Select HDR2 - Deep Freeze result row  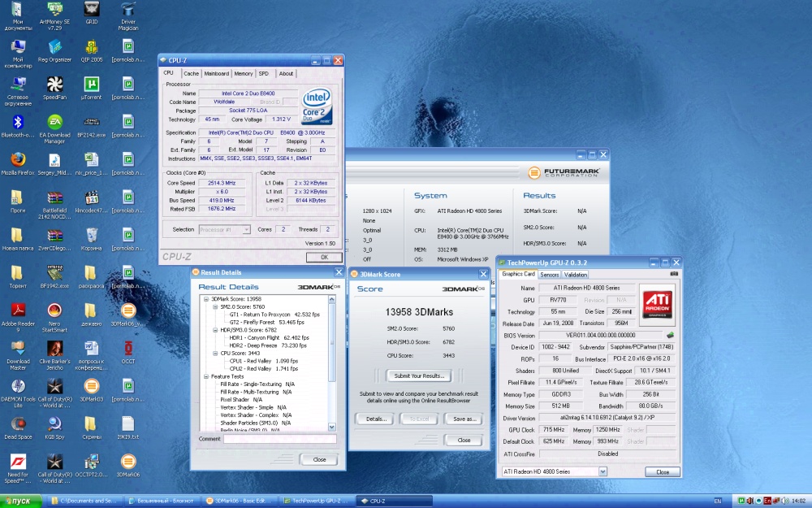268,345
